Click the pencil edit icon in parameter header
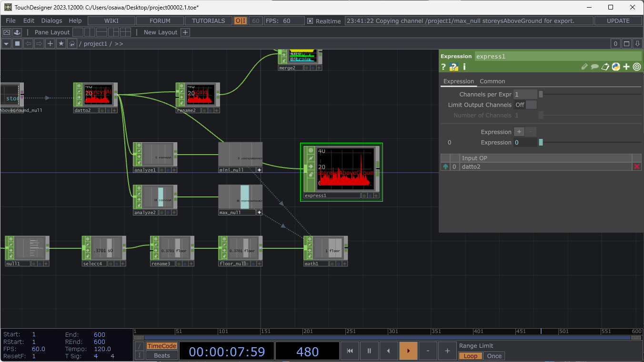This screenshot has width=644, height=362. coord(584,67)
